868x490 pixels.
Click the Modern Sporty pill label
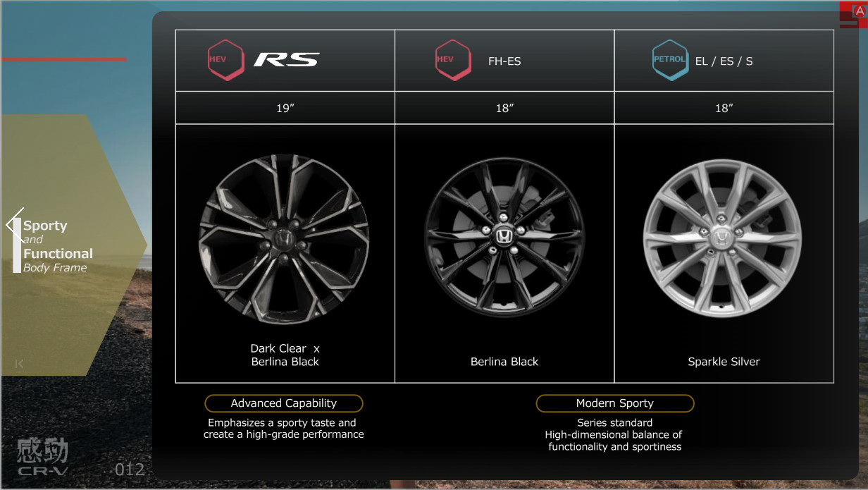click(x=615, y=403)
